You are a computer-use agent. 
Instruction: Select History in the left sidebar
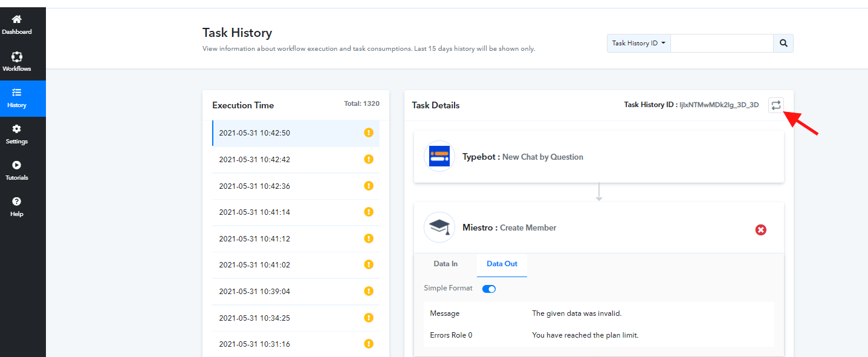click(x=17, y=98)
